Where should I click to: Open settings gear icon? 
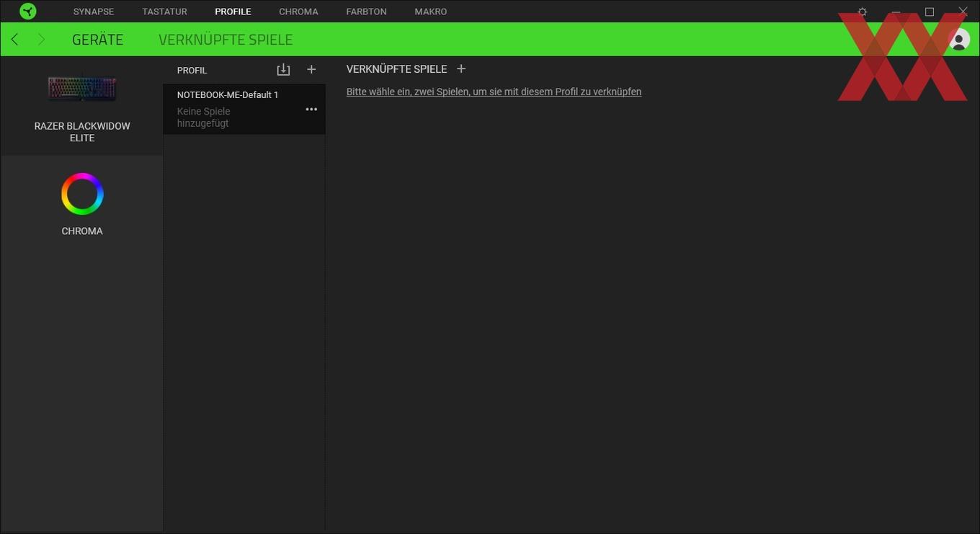click(863, 12)
